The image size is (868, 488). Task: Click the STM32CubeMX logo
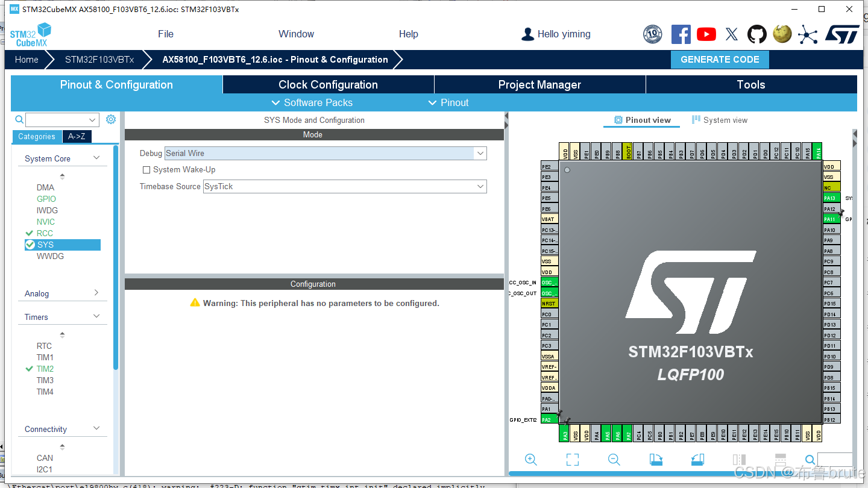pos(30,35)
